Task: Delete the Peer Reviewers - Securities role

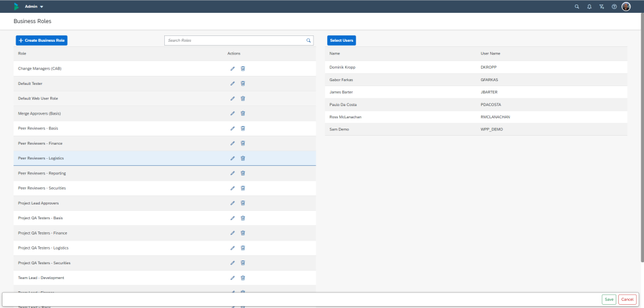Action: pyautogui.click(x=243, y=188)
